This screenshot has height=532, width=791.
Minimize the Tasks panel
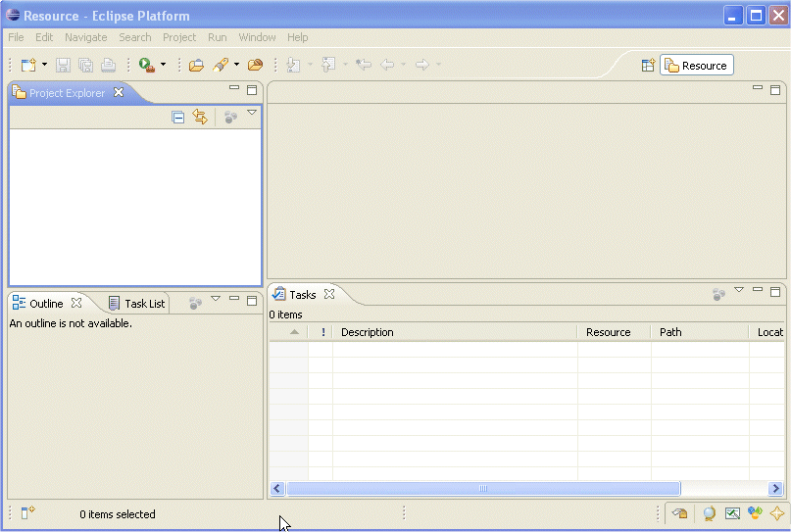(x=758, y=289)
